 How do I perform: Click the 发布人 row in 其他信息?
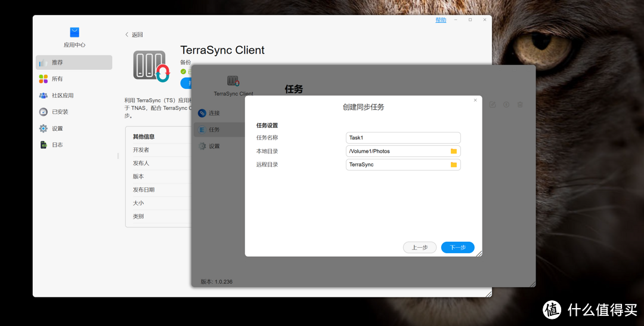(x=162, y=163)
